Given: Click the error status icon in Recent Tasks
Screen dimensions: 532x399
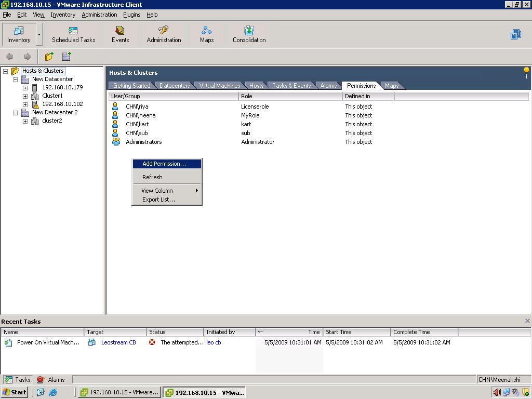Looking at the screenshot, I should [x=152, y=342].
